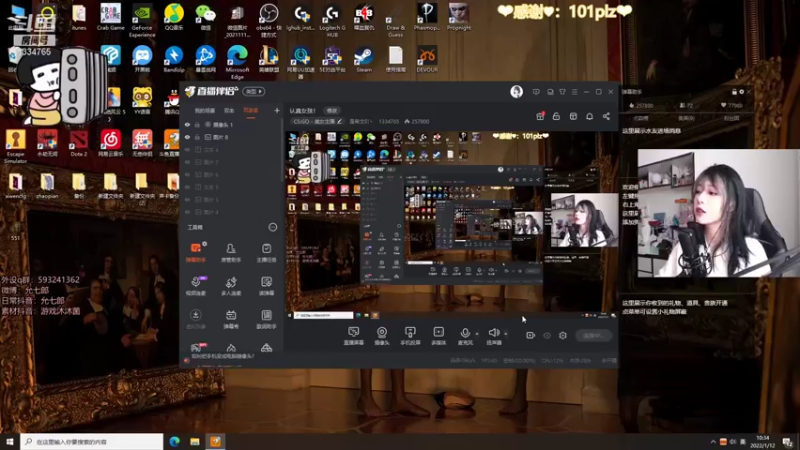Add 多媒体 multimedia source

tap(439, 336)
